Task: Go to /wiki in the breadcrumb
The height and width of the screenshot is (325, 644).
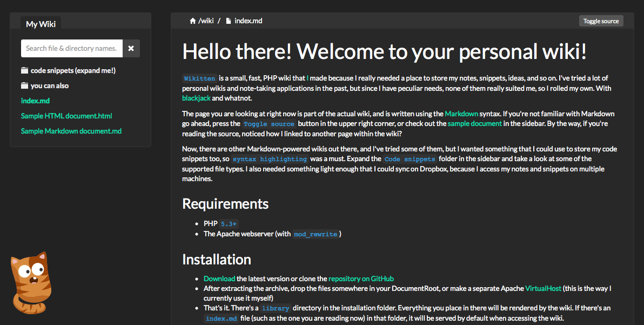Action: coord(206,21)
